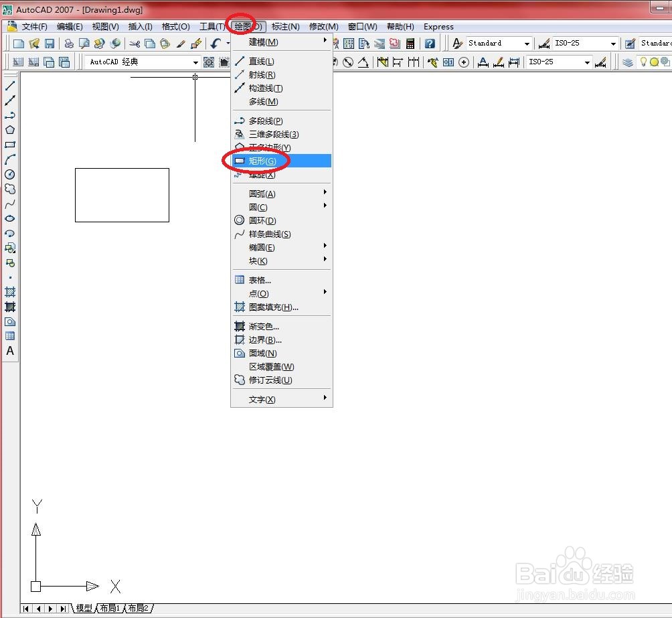Switch to the 模型 model tab
This screenshot has height=618, width=672.
coord(84,608)
